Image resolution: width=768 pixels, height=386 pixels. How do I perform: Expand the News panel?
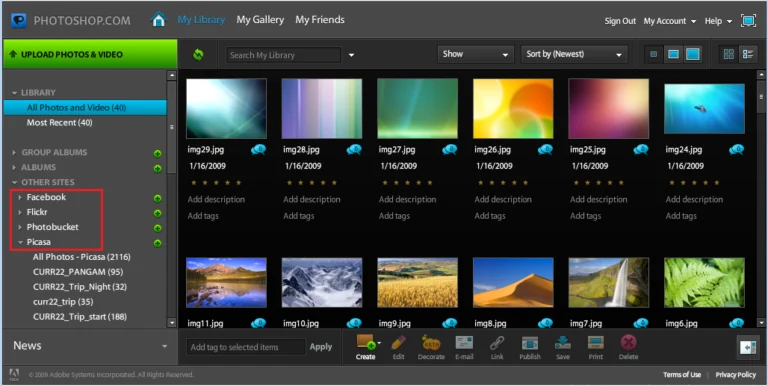[165, 346]
